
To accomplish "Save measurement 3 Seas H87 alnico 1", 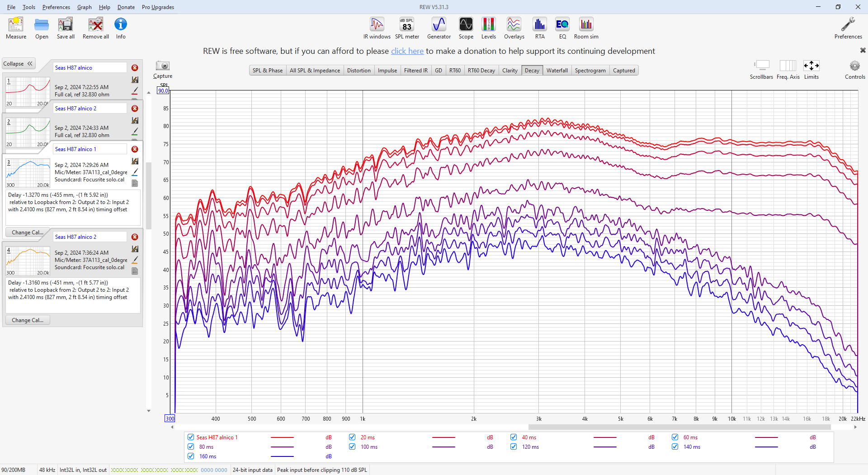I will [x=135, y=161].
